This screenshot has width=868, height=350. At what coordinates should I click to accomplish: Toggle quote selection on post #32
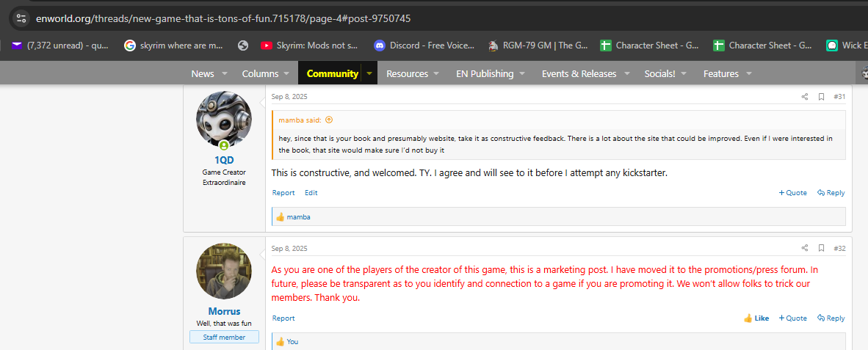[x=792, y=318]
